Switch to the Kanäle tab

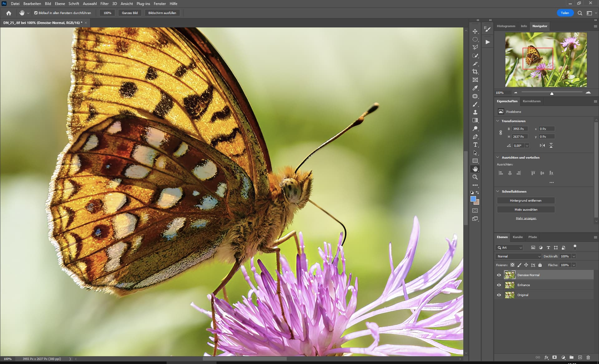pyautogui.click(x=518, y=237)
